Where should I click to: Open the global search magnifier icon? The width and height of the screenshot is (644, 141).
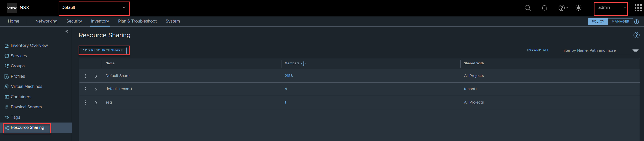point(528,8)
